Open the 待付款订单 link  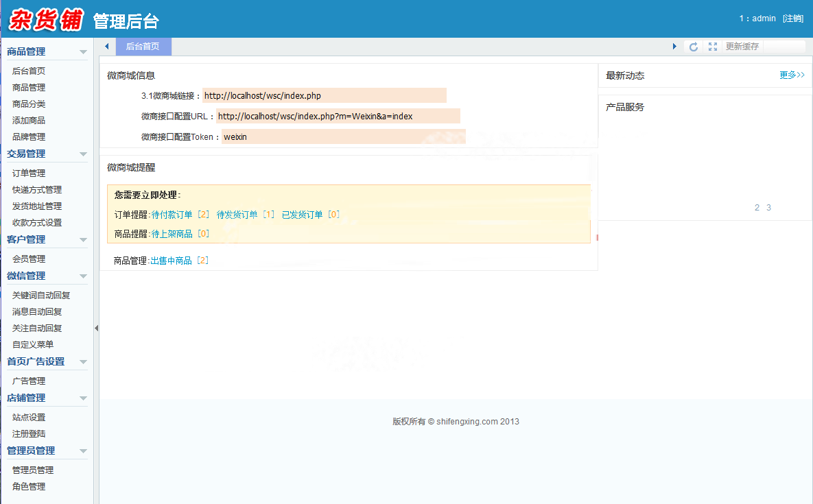pos(172,215)
